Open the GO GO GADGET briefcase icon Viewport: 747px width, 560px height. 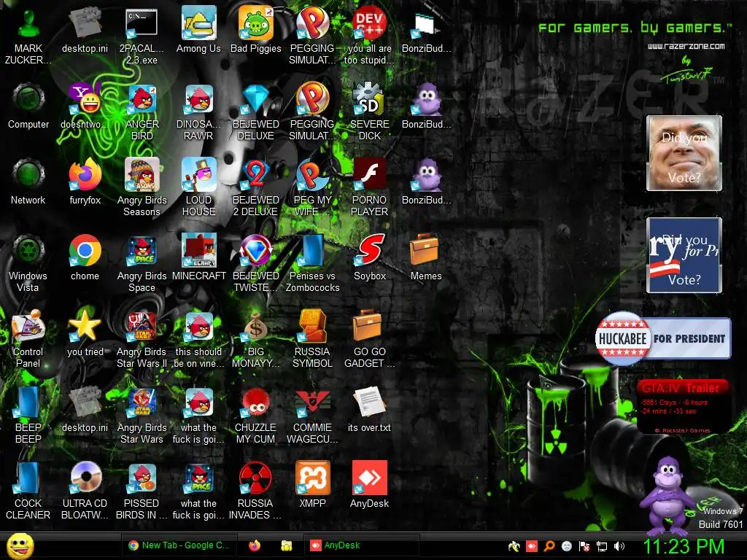click(370, 339)
